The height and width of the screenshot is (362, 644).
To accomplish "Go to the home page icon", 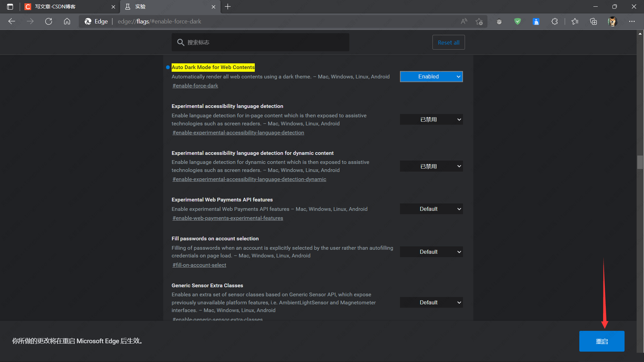I will 67,21.
